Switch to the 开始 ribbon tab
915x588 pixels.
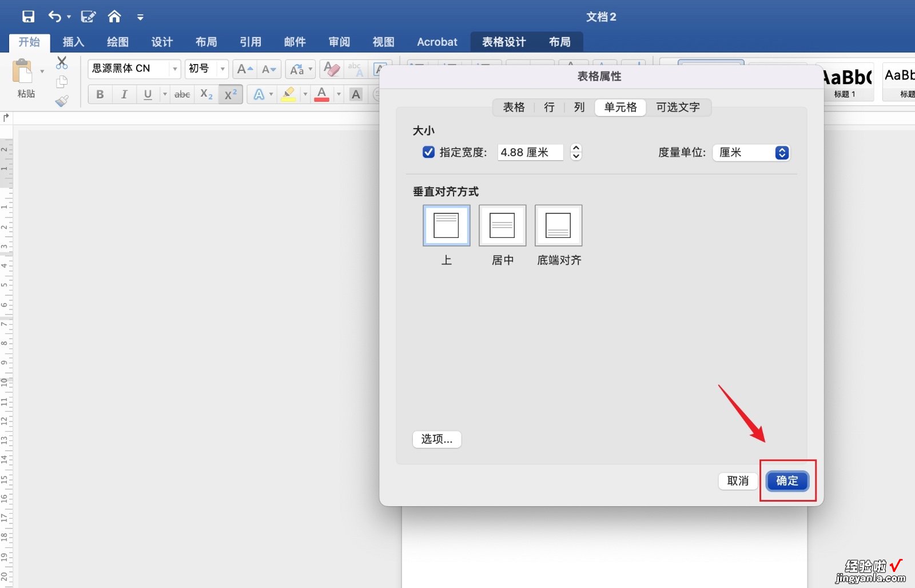(29, 42)
